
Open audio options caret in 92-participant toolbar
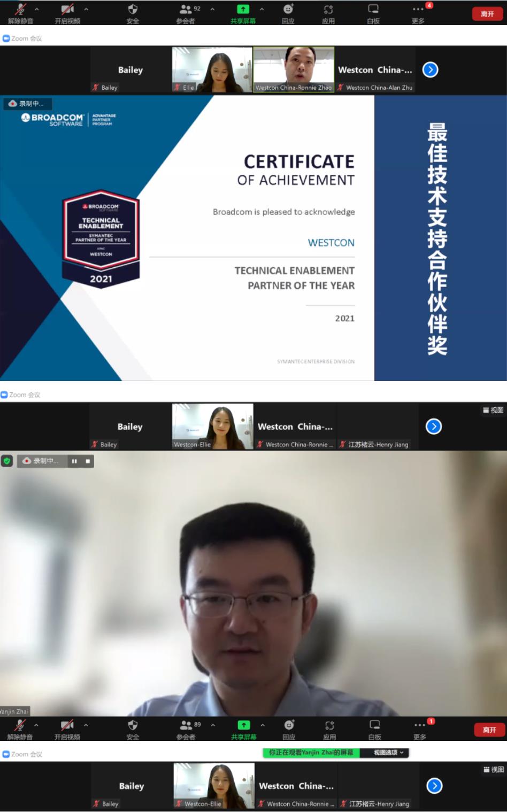click(x=37, y=9)
